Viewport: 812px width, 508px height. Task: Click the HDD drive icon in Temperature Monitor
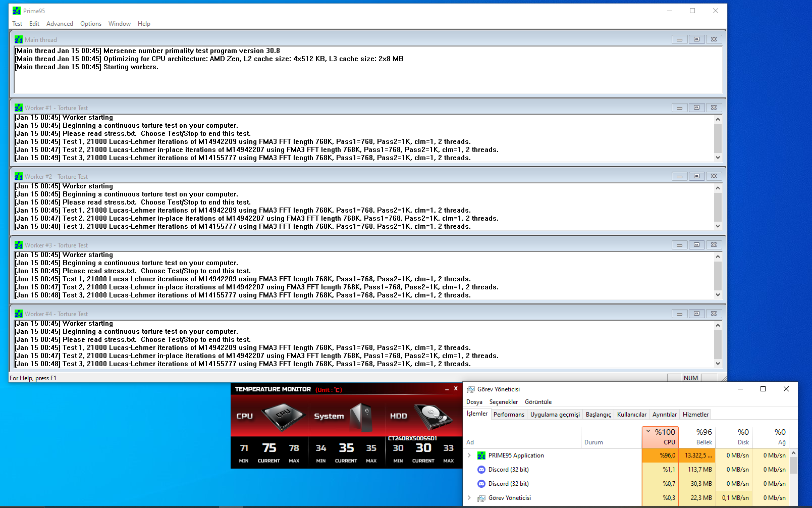(x=433, y=417)
